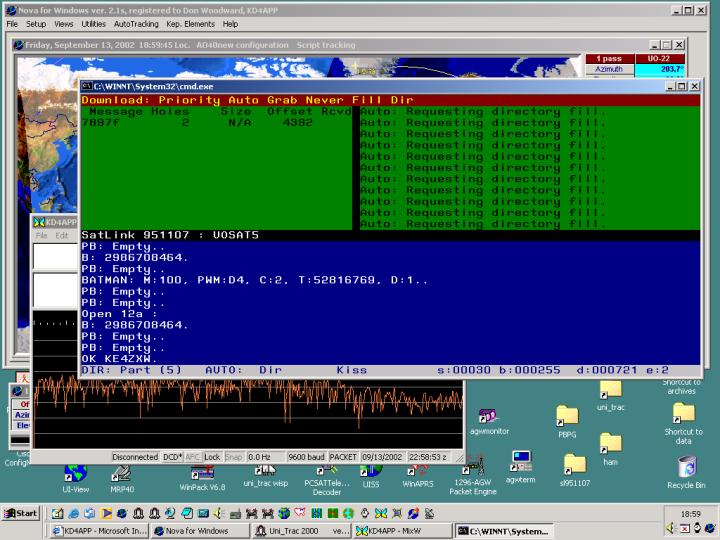Viewport: 720px width, 540px height.
Task: Open the UI-View desktop icon
Action: [75, 472]
